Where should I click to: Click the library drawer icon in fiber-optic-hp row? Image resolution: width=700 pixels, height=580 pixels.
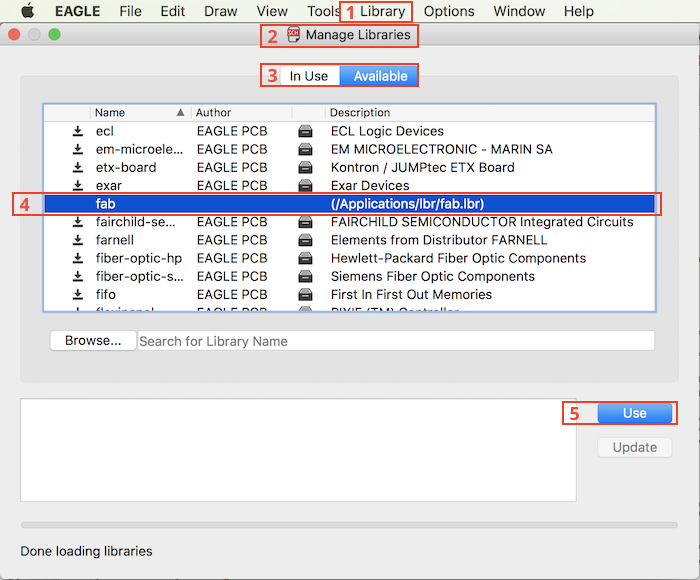pyautogui.click(x=305, y=259)
